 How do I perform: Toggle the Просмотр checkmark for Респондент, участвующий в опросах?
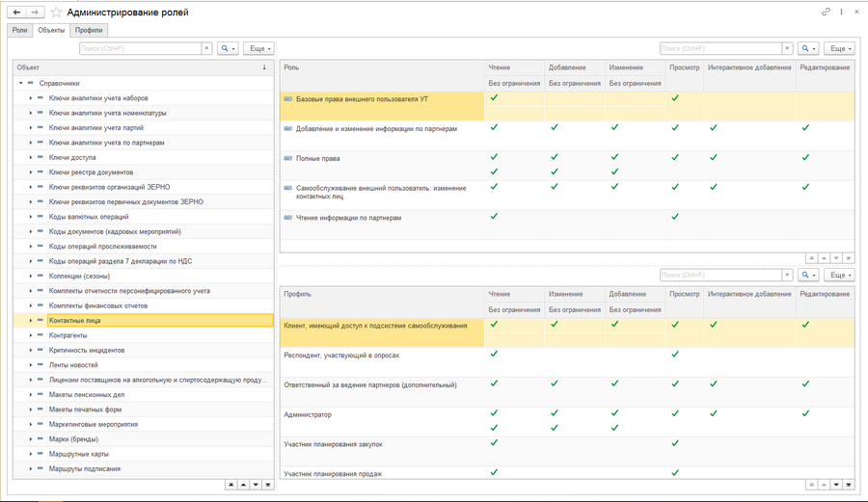pos(675,354)
